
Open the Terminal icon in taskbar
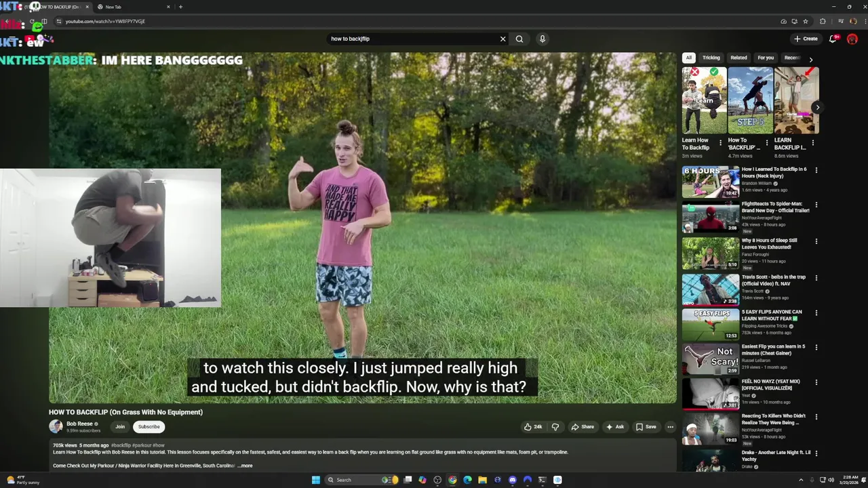[x=542, y=480]
